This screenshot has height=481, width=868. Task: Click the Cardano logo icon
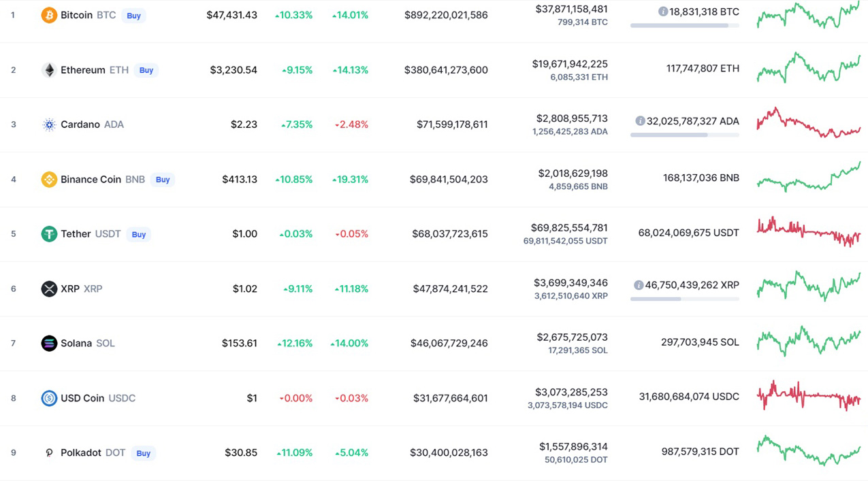pyautogui.click(x=49, y=125)
